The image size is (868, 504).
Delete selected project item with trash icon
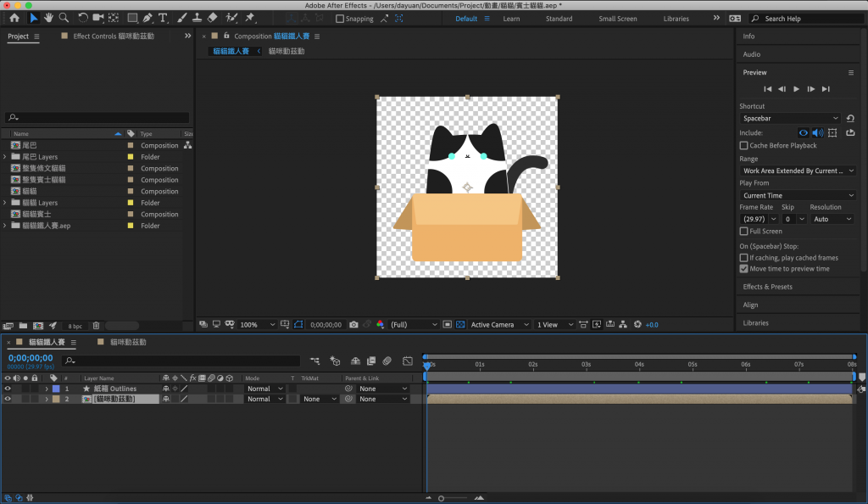(96, 326)
